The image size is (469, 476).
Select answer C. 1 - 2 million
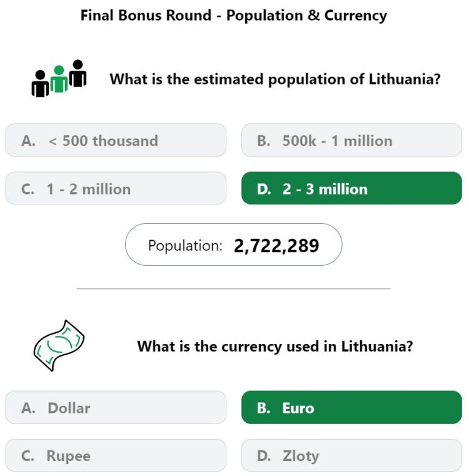[x=116, y=188]
